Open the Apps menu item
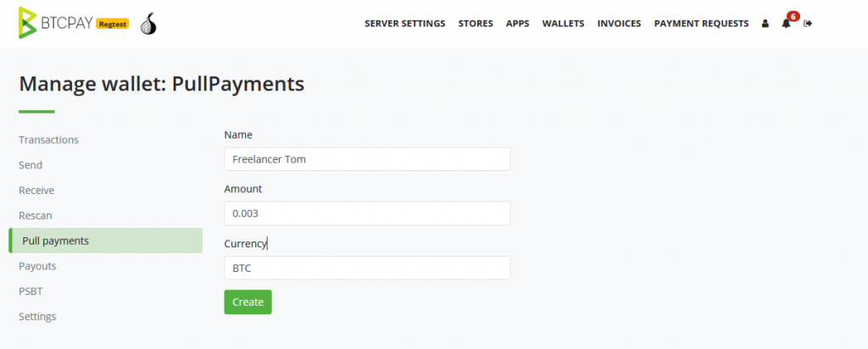Viewport: 868px width, 349px height. click(x=518, y=24)
